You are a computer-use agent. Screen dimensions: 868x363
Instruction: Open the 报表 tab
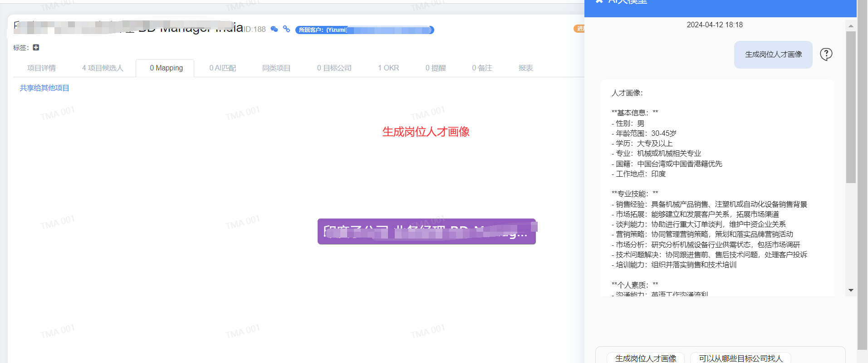pos(525,68)
